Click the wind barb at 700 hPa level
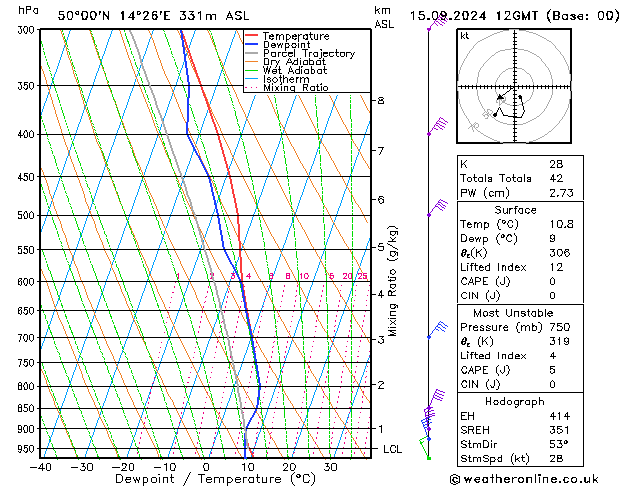The height and width of the screenshot is (486, 629). (x=438, y=330)
